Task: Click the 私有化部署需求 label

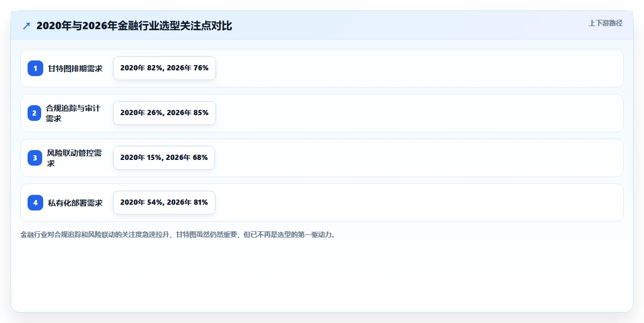Action: point(75,203)
